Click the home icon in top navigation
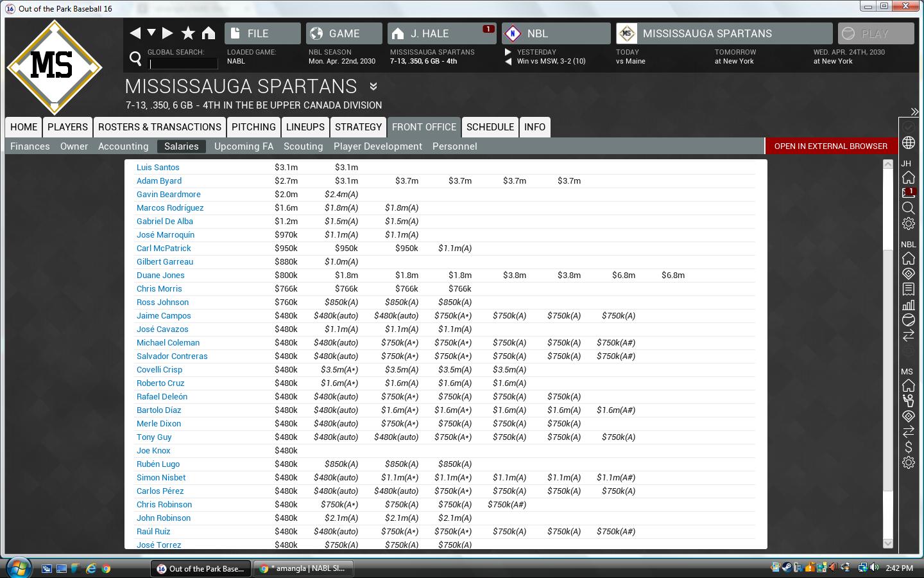 (209, 33)
